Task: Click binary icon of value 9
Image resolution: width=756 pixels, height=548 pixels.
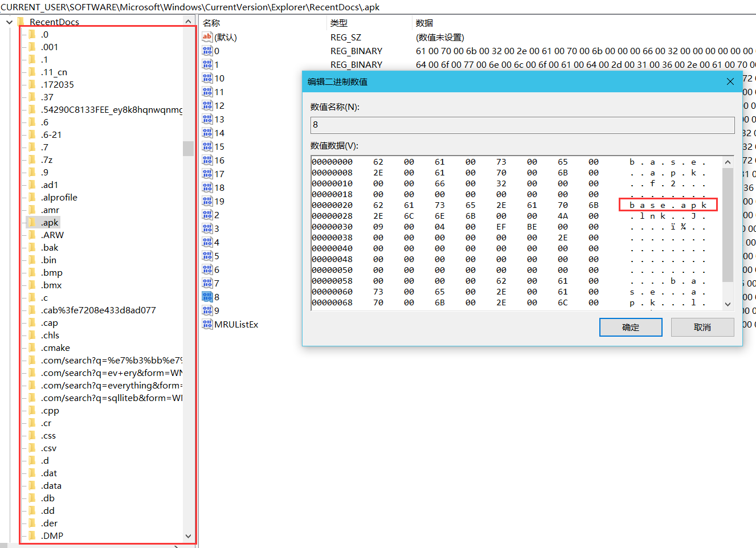Action: coord(207,310)
